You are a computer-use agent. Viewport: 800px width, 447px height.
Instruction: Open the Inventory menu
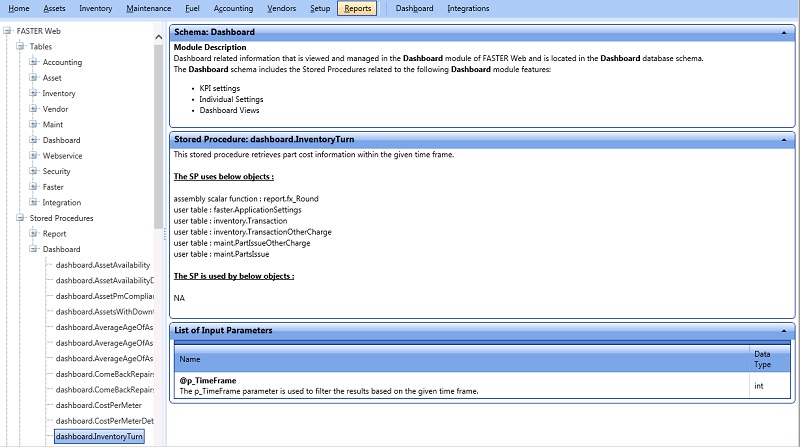pyautogui.click(x=95, y=8)
